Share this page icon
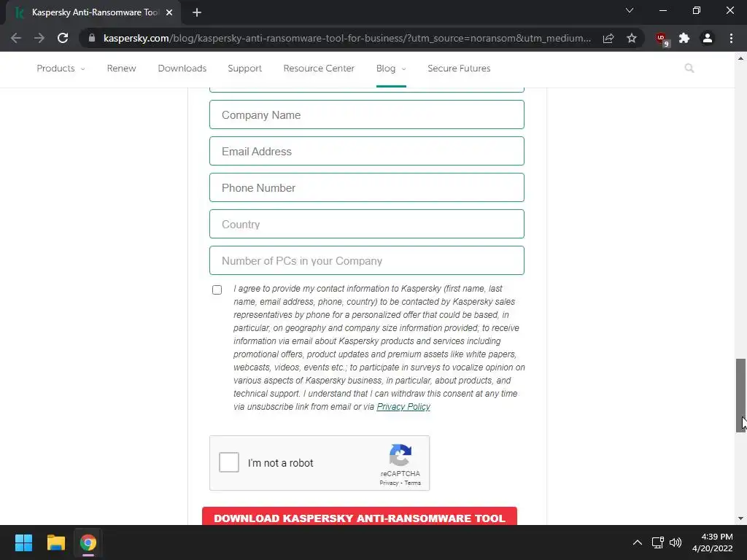 [608, 38]
